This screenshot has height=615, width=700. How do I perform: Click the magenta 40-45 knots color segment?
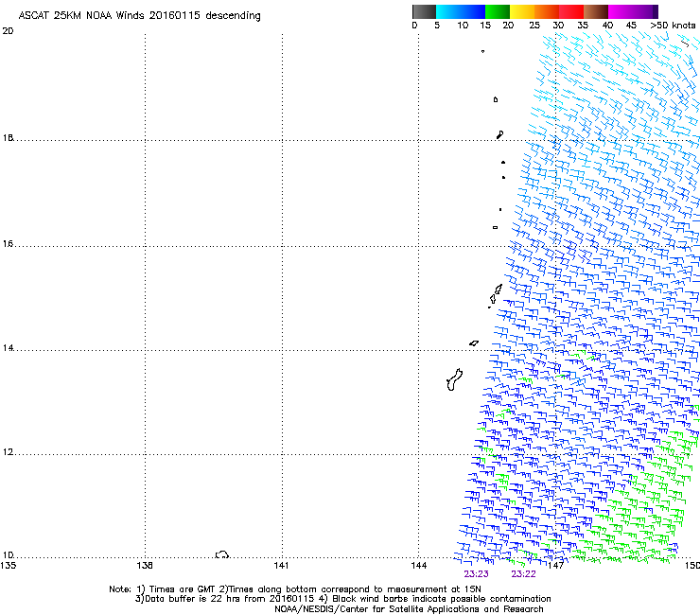(x=621, y=11)
